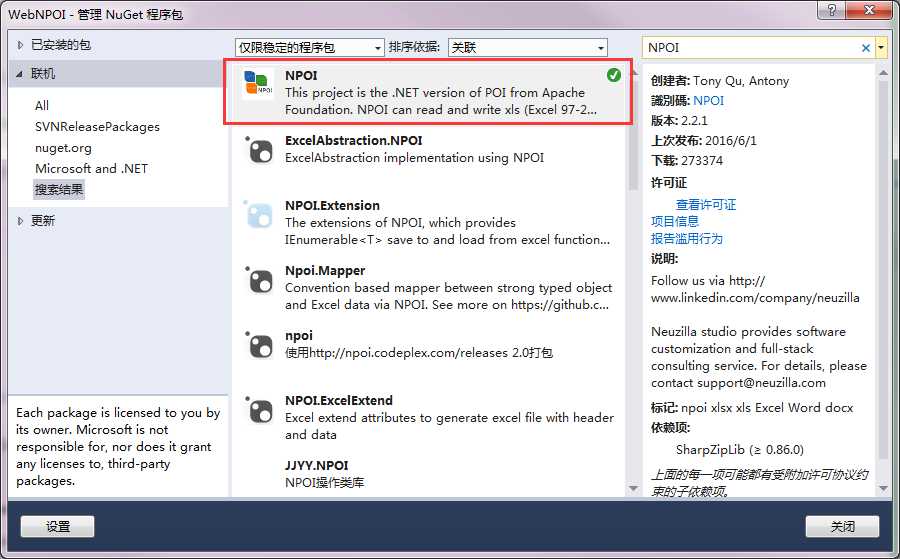900x559 pixels.
Task: Clear the NPOI search text with the X
Action: pyautogui.click(x=866, y=48)
